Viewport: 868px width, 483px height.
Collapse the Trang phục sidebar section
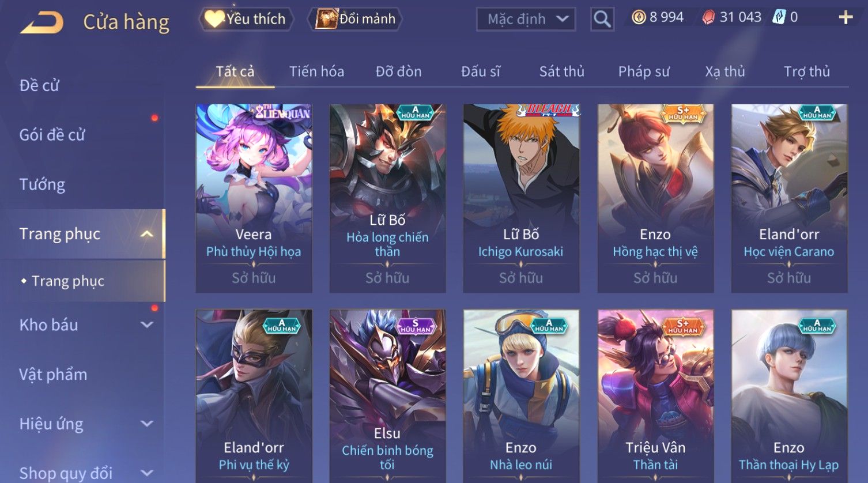pyautogui.click(x=147, y=234)
